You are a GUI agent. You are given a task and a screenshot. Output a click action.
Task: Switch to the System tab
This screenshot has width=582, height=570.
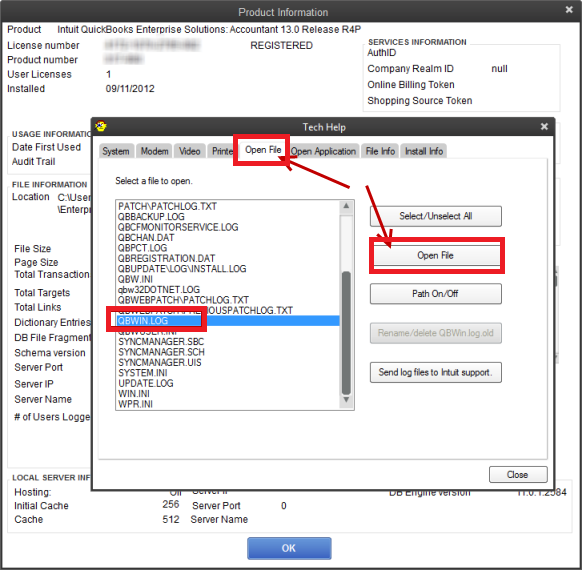[x=116, y=151]
